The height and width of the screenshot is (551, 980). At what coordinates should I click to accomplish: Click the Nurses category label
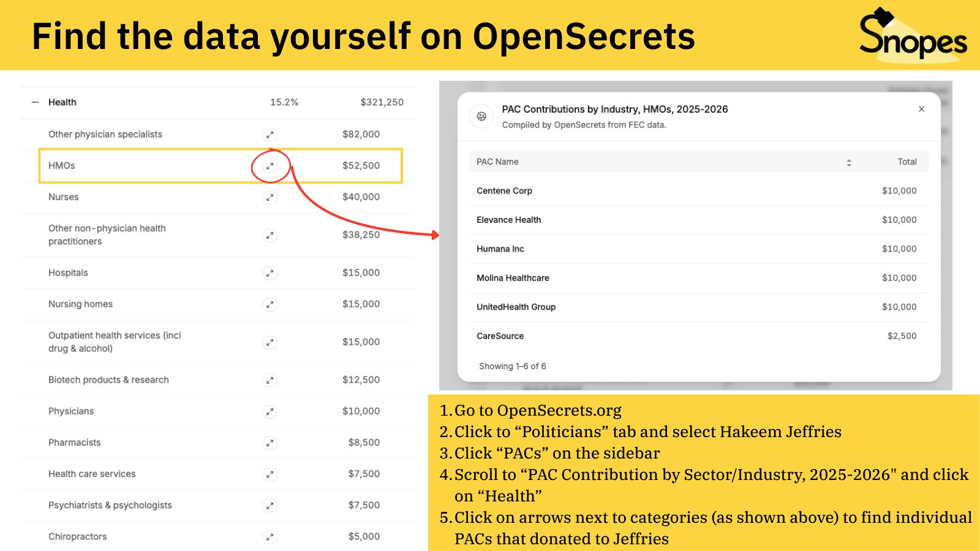coord(64,197)
